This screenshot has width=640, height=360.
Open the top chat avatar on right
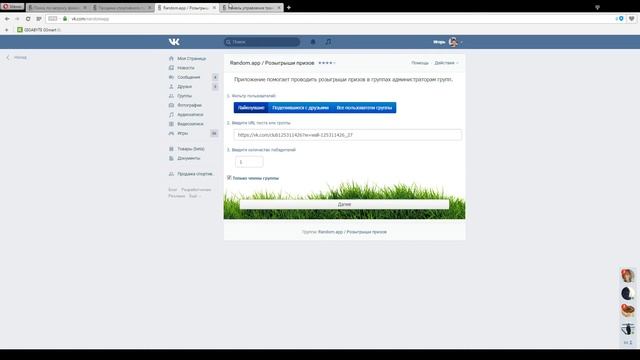(628, 276)
